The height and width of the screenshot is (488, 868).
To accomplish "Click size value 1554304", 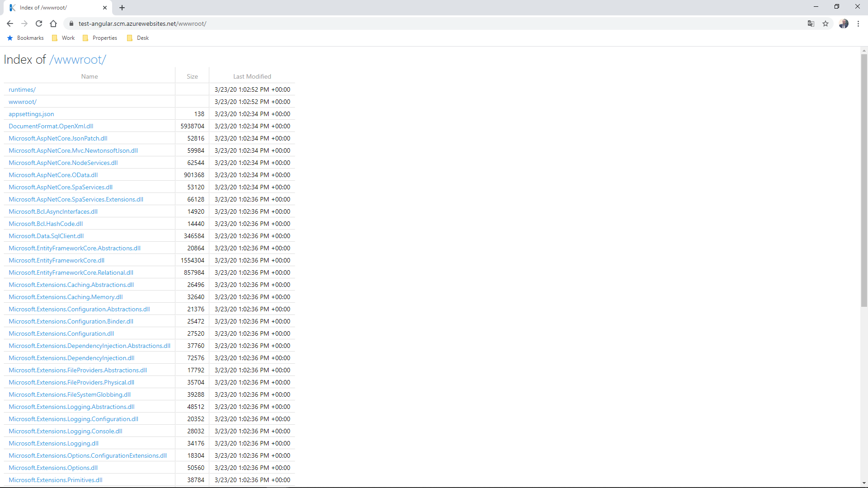I will tap(193, 260).
